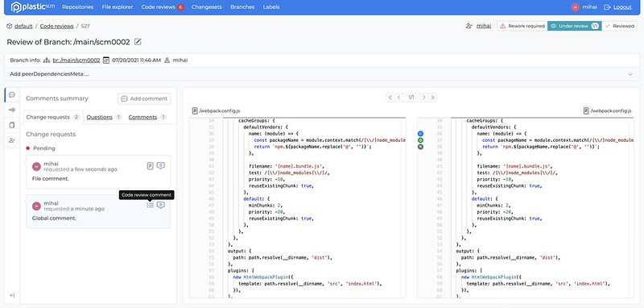Select the Change requests tab
Viewport: 644px width, 308px height.
point(53,117)
